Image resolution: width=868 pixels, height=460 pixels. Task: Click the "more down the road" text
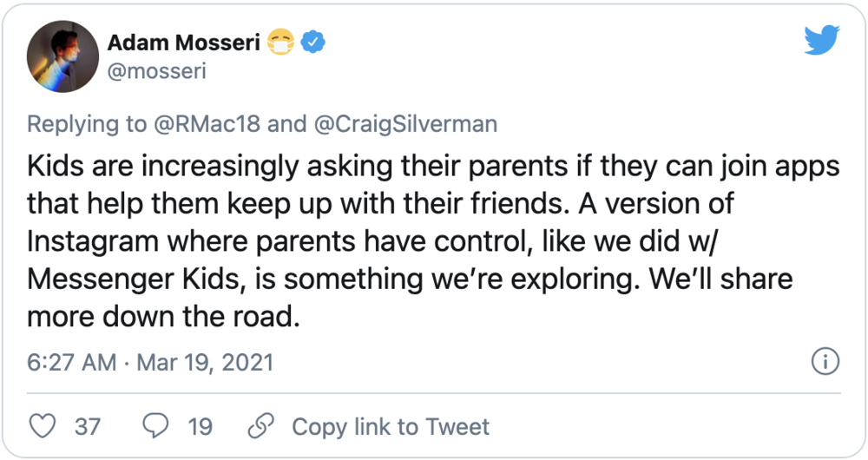click(x=163, y=316)
